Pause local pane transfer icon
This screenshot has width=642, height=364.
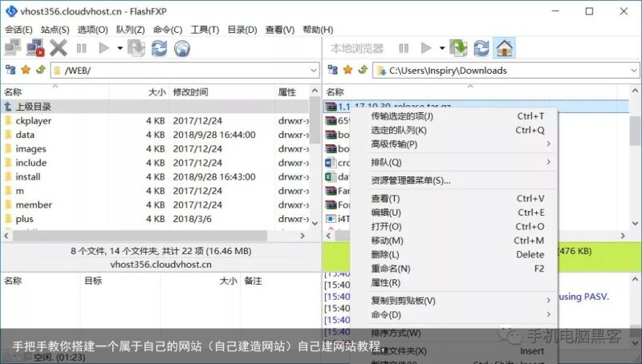click(x=404, y=48)
